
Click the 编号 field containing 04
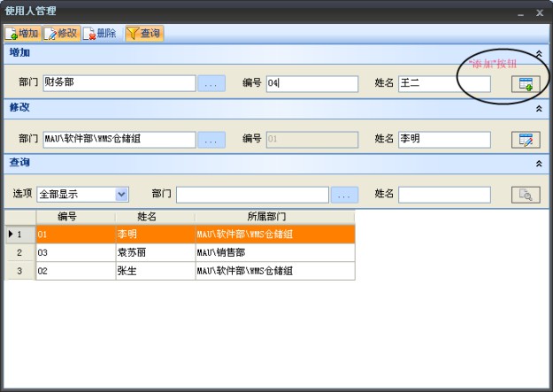click(311, 84)
